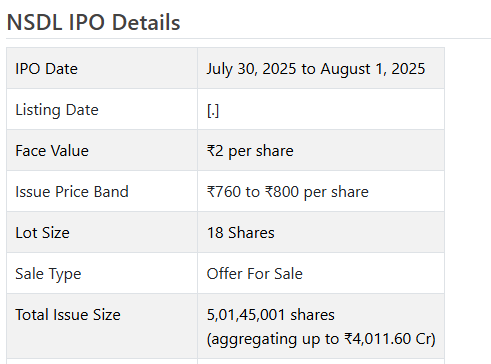Click the 5,01,45,001 shares text
The width and height of the screenshot is (491, 364).
tap(271, 315)
